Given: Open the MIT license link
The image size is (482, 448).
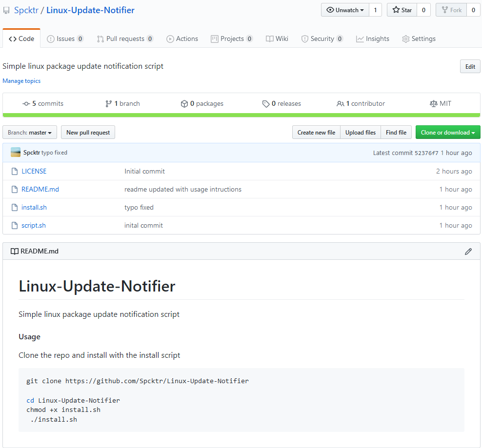Looking at the screenshot, I should [x=441, y=104].
